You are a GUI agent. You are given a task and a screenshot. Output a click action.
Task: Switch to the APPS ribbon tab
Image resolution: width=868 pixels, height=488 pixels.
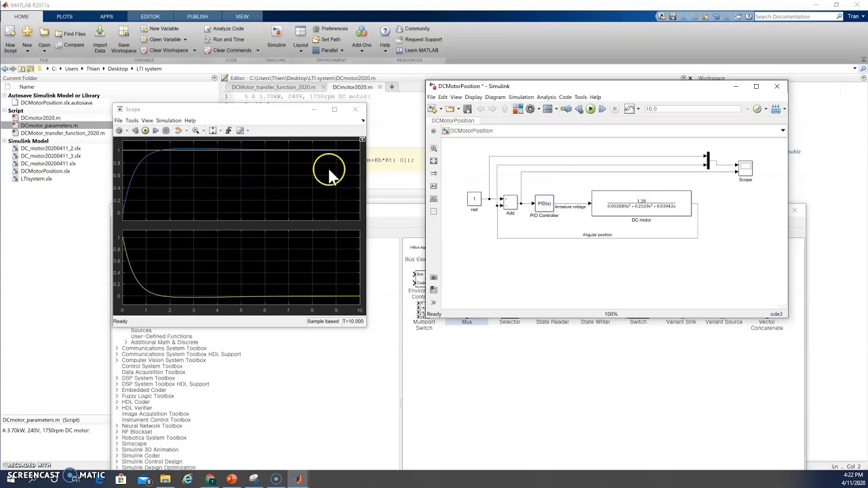point(106,16)
